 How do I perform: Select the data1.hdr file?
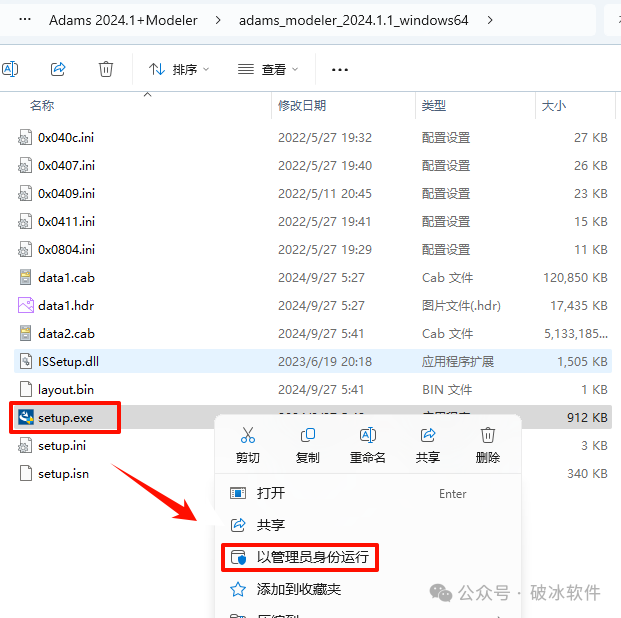[313, 306]
